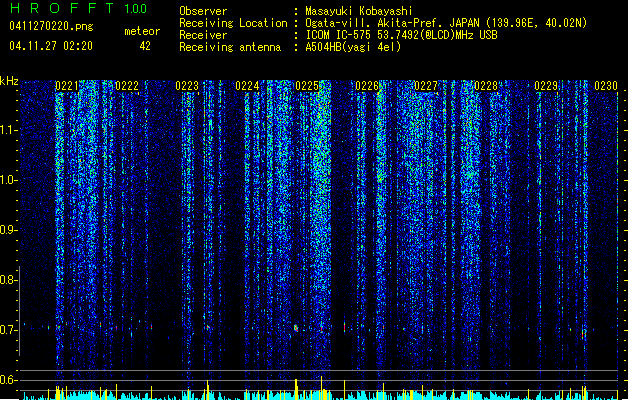Viewport: 629px width, 400px height.
Task: Click the 0.6 frequency axis label
Action: pos(8,380)
